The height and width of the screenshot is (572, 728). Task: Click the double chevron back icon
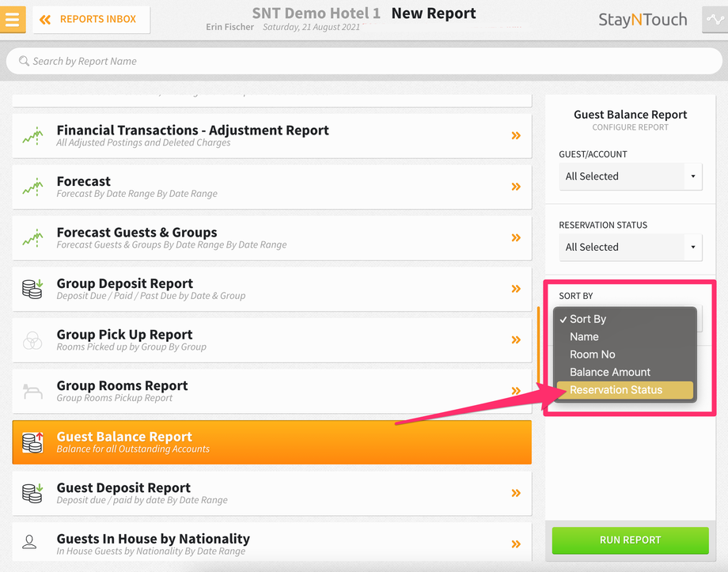pyautogui.click(x=45, y=20)
